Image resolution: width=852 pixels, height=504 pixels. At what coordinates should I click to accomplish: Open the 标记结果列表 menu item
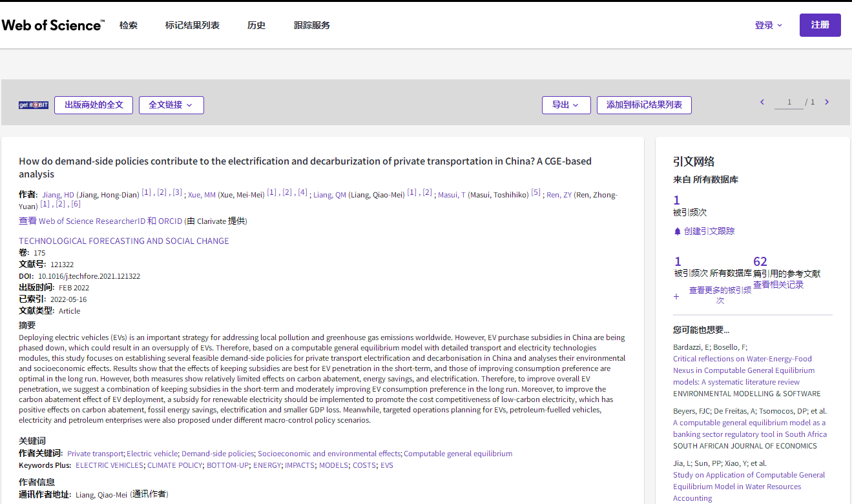(x=192, y=25)
